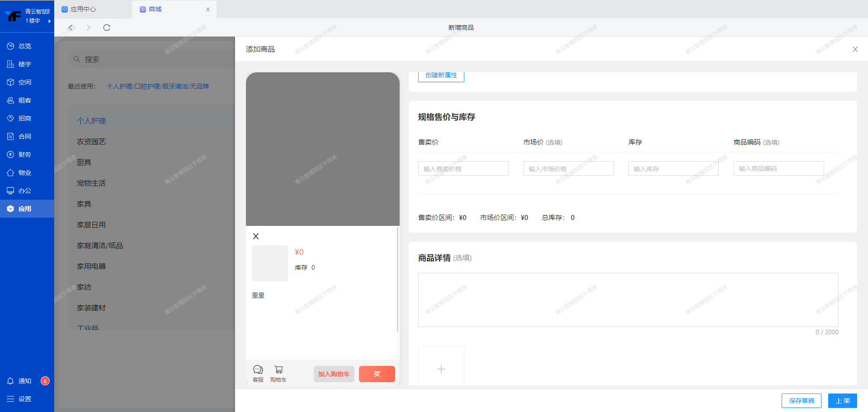Click the 保存草稿 button
868x412 pixels.
(x=801, y=401)
